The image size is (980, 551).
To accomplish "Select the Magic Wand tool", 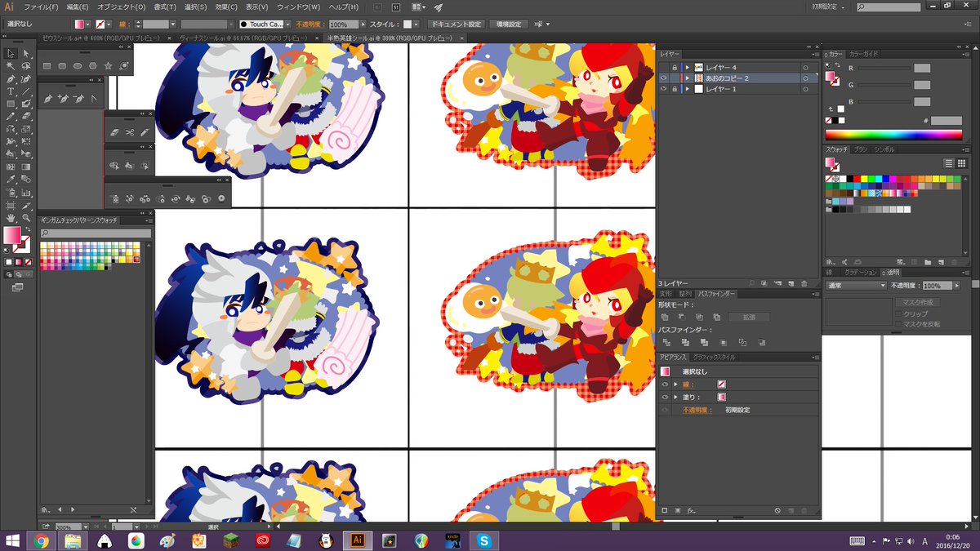I will coord(11,66).
